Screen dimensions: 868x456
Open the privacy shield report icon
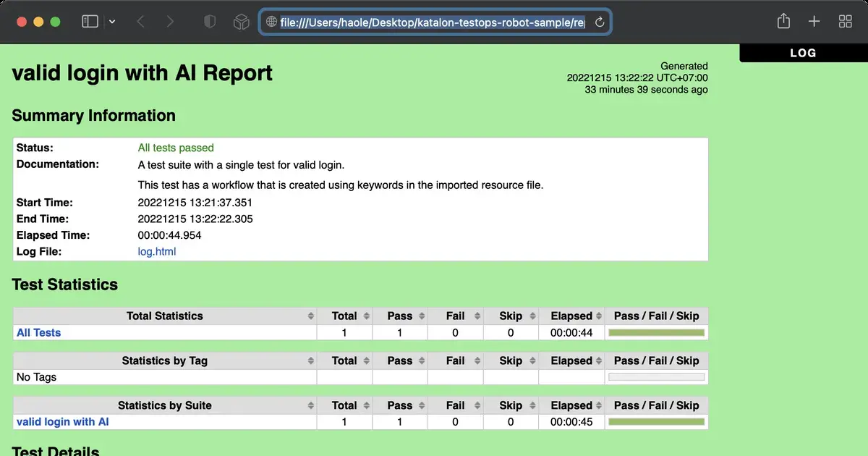tap(210, 22)
